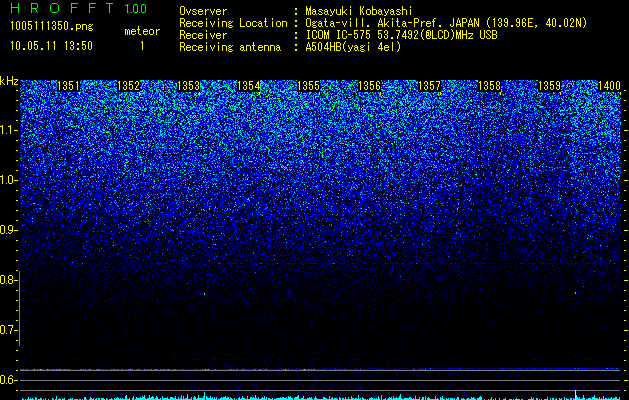This screenshot has width=629, height=400.
Task: Click the meteor count value 1
Action: [x=142, y=46]
